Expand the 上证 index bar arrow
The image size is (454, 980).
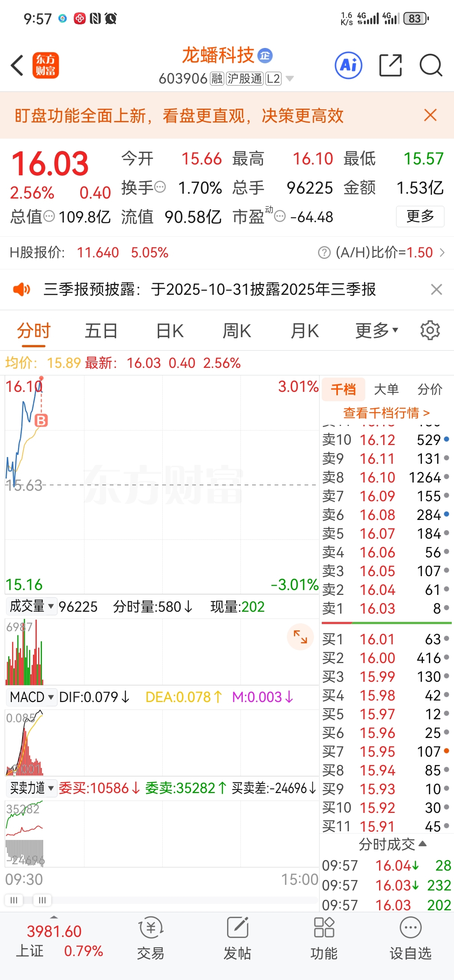54,917
